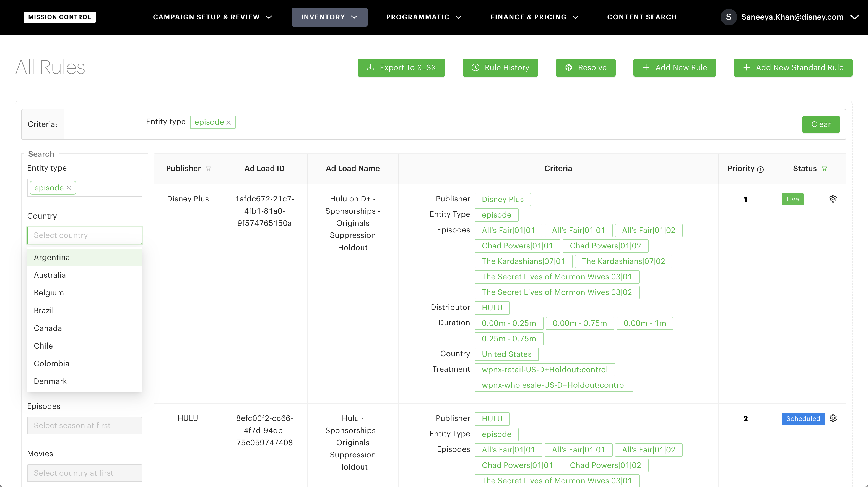Click Export To XLSX button

tap(401, 68)
